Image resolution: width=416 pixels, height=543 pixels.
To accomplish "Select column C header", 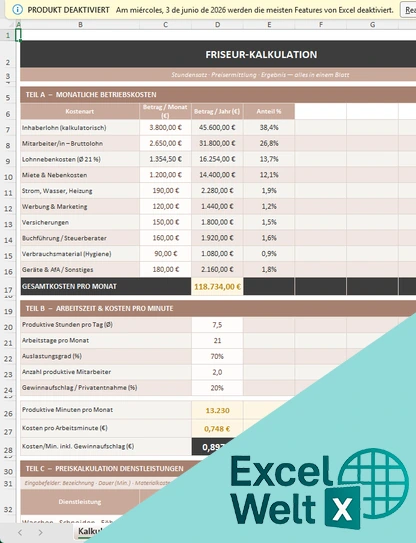I will click(x=165, y=25).
